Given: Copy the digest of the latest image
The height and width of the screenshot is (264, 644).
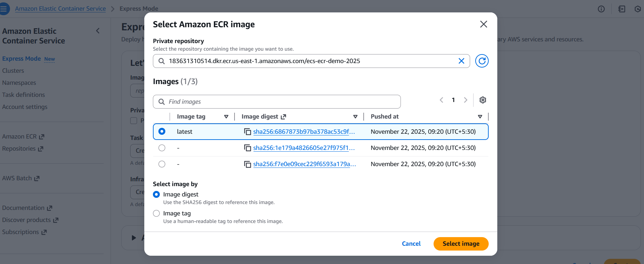Looking at the screenshot, I should pos(248,132).
